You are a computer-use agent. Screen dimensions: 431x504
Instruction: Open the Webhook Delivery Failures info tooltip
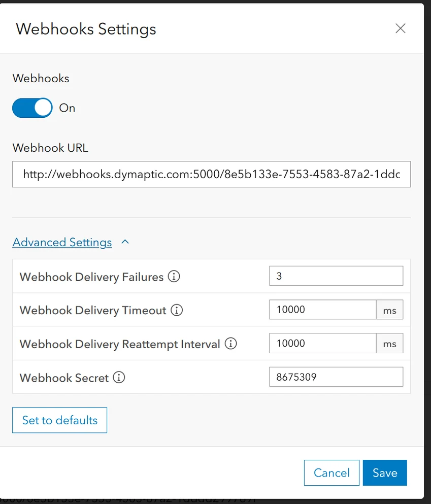174,276
